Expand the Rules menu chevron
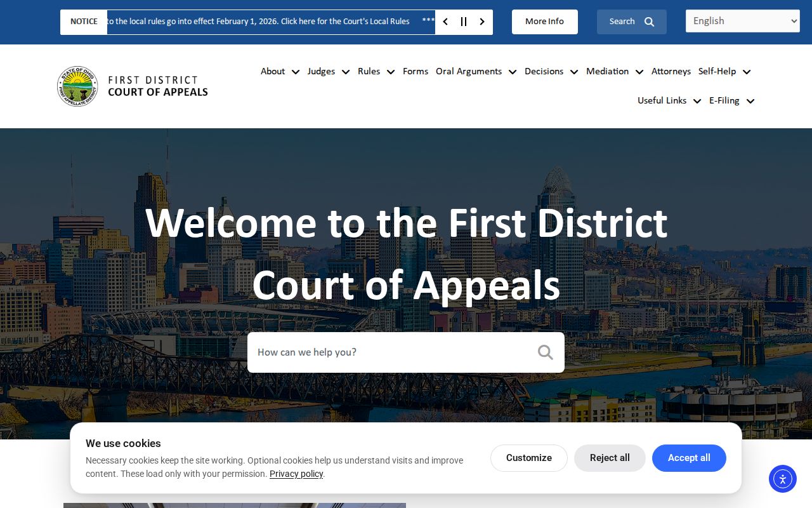This screenshot has height=508, width=812. coord(391,72)
